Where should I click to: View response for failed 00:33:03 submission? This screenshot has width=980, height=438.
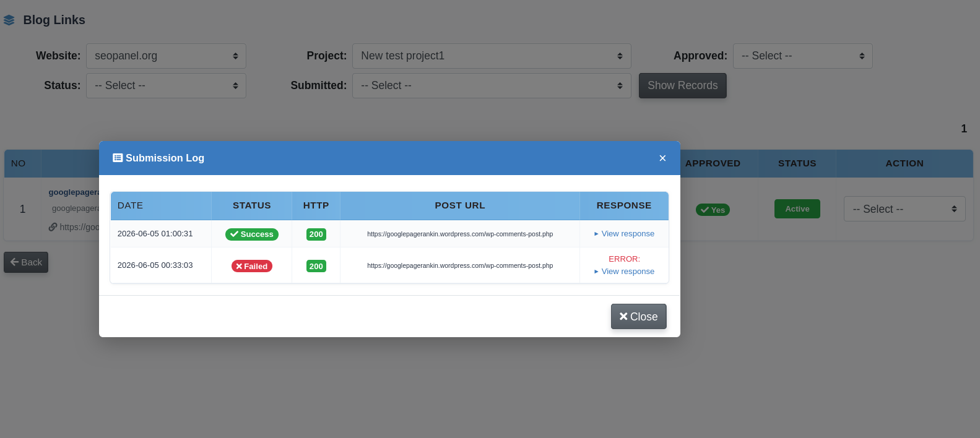624,272
